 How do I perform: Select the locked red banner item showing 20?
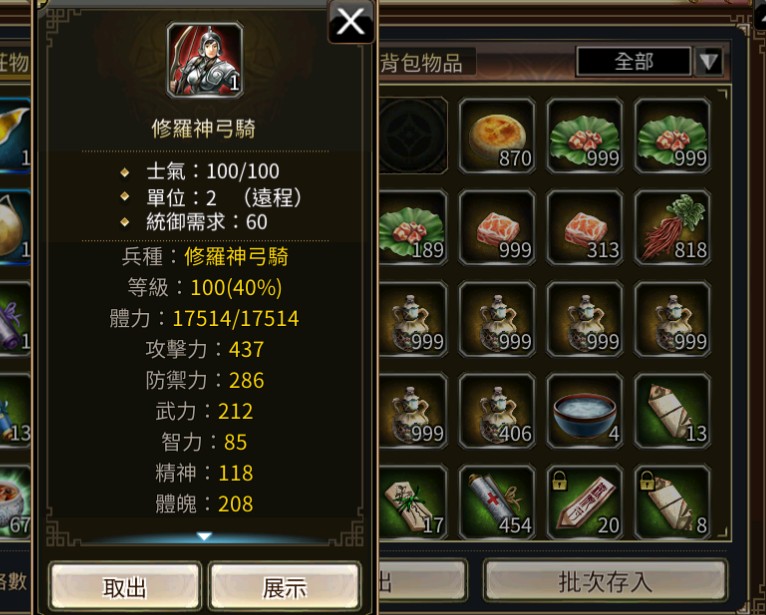point(584,503)
